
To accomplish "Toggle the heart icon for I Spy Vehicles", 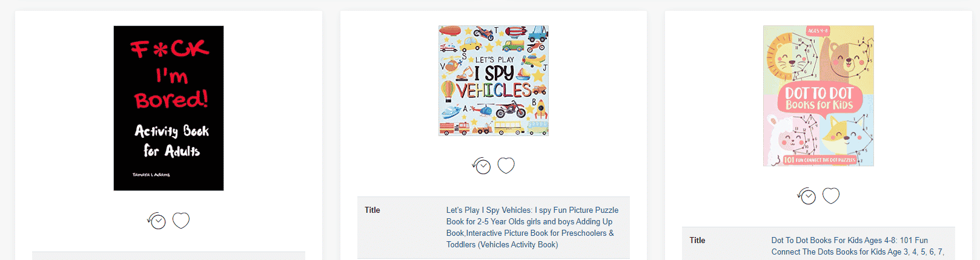I will coord(506,165).
